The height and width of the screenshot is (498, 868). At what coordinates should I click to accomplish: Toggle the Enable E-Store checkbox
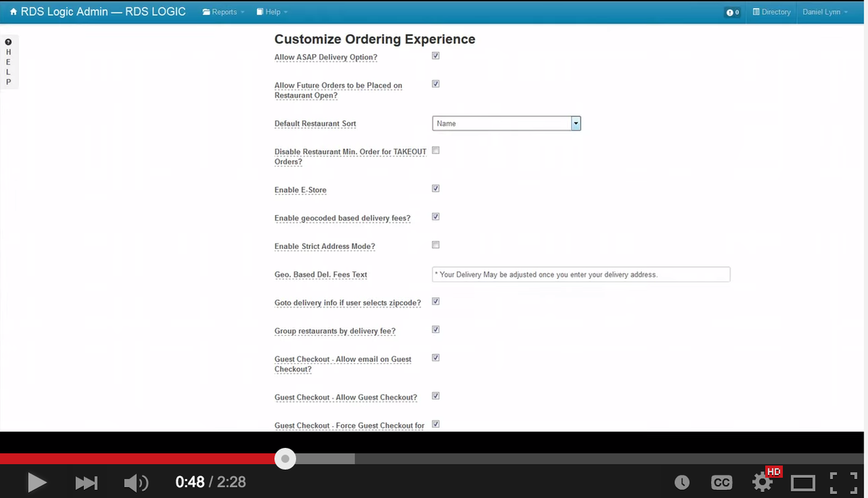(435, 188)
